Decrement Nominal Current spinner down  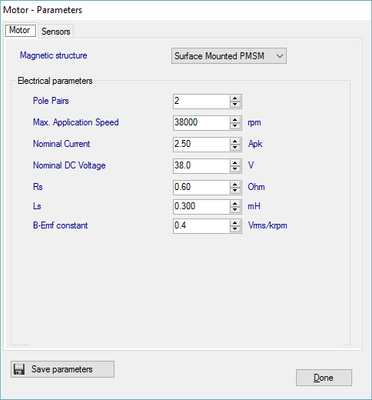pyautogui.click(x=235, y=147)
